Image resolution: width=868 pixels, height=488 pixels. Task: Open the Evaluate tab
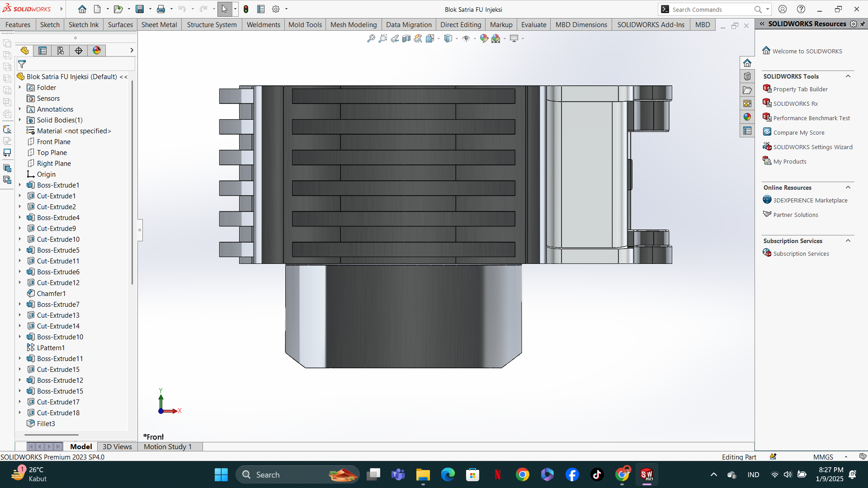click(533, 25)
